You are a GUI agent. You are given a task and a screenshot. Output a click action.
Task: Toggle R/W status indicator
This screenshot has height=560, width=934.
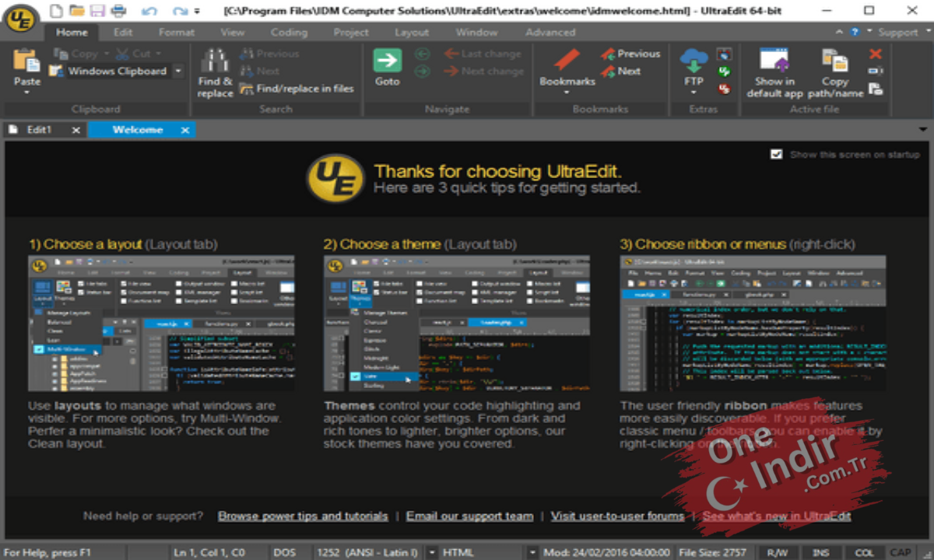(778, 552)
